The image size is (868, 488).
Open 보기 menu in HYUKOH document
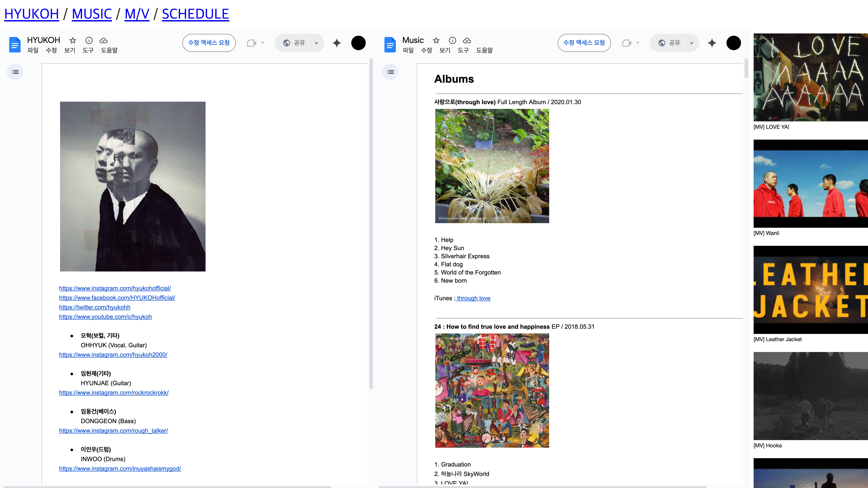[x=70, y=50]
